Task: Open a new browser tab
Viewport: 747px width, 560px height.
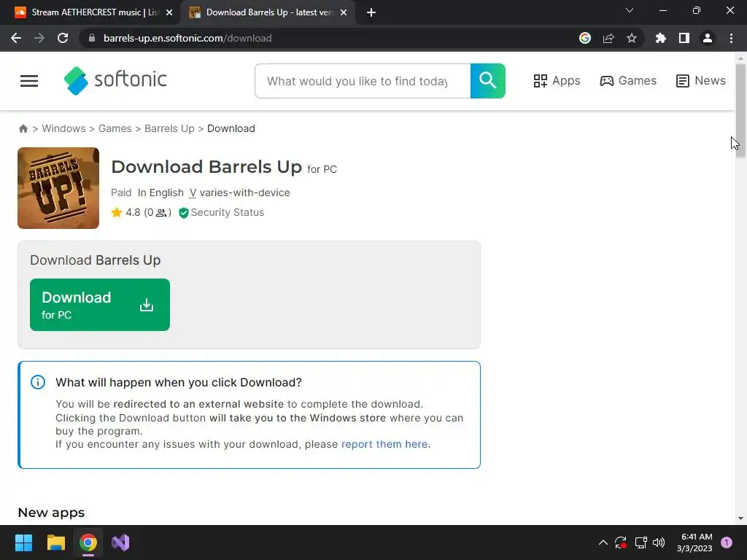Action: coord(371,12)
